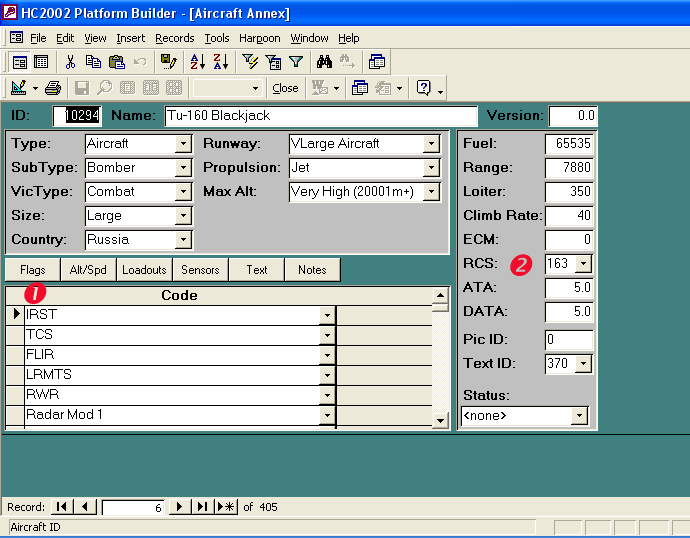Click the Sort Descending toolbar icon
The width and height of the screenshot is (690, 538).
pyautogui.click(x=221, y=62)
